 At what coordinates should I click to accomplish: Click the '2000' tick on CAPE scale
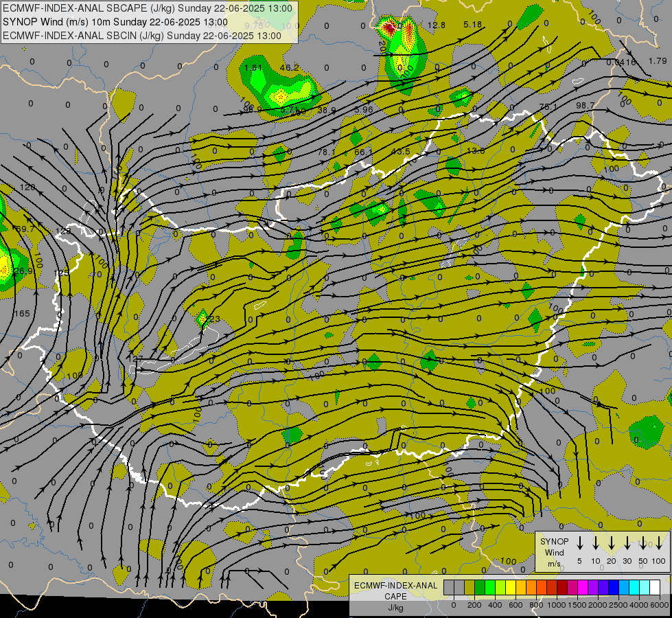[x=597, y=605]
